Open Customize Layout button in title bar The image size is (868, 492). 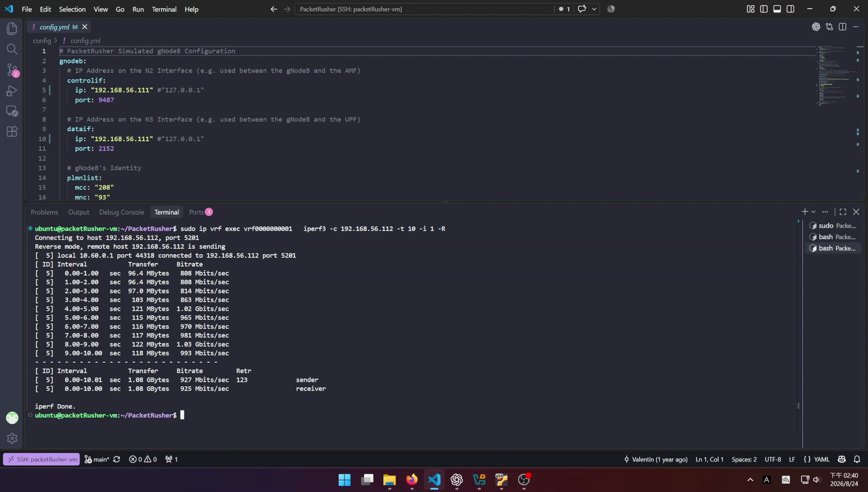pos(750,9)
